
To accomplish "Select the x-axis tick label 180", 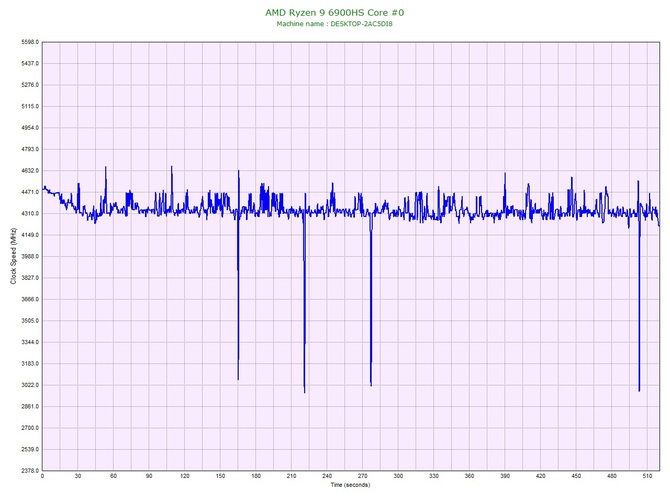I will click(256, 476).
